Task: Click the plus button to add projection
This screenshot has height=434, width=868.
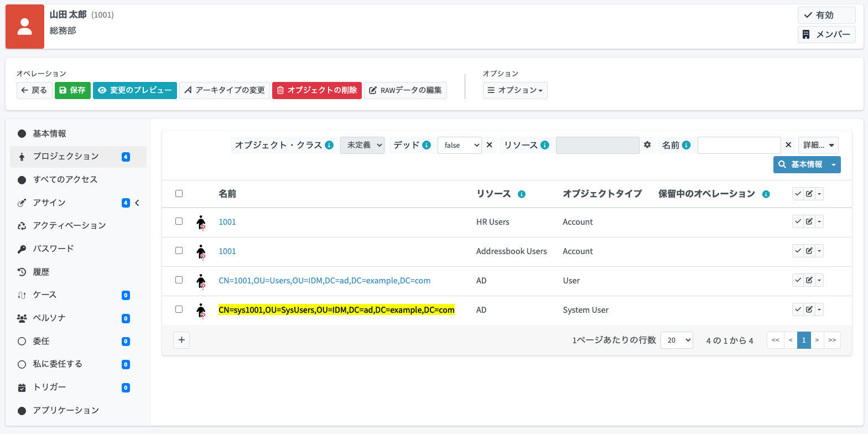Action: click(181, 340)
